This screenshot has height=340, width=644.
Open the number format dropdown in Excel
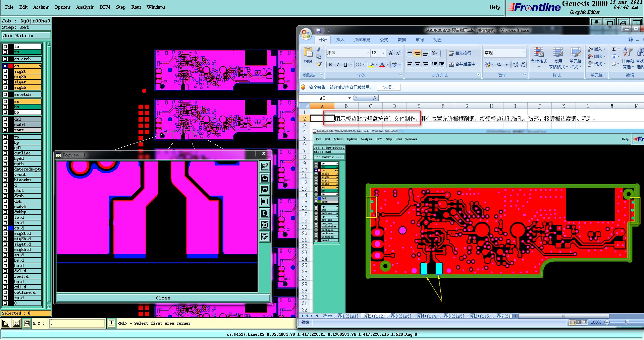pos(524,53)
